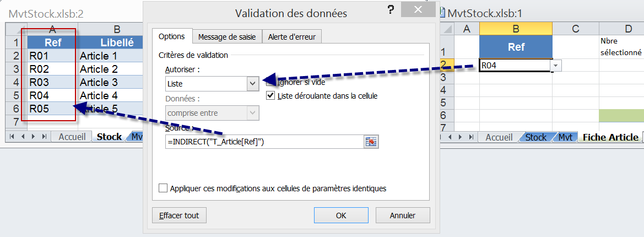Toggle the 'Ignorer si vide' checkbox
The height and width of the screenshot is (237, 644).
pyautogui.click(x=270, y=83)
